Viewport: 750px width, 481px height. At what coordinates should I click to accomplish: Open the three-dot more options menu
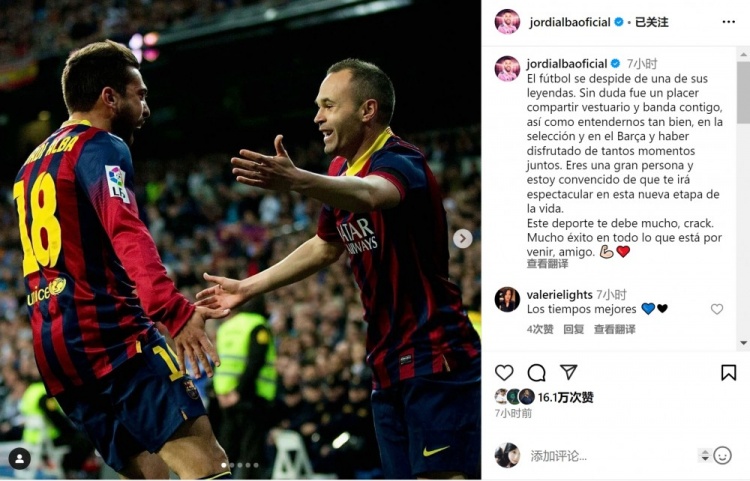click(728, 22)
